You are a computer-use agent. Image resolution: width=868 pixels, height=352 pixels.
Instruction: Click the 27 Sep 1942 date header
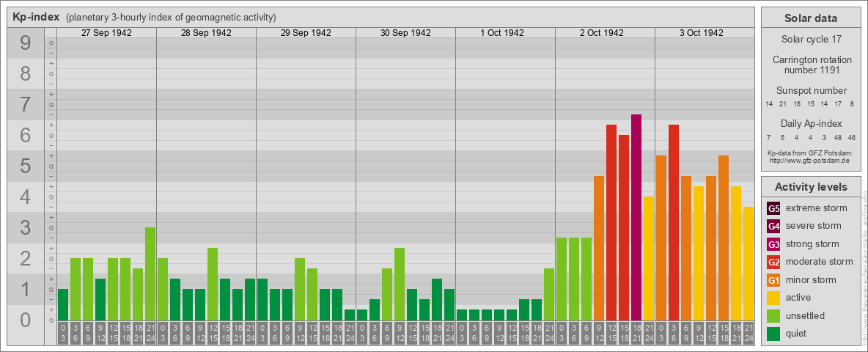click(x=106, y=33)
